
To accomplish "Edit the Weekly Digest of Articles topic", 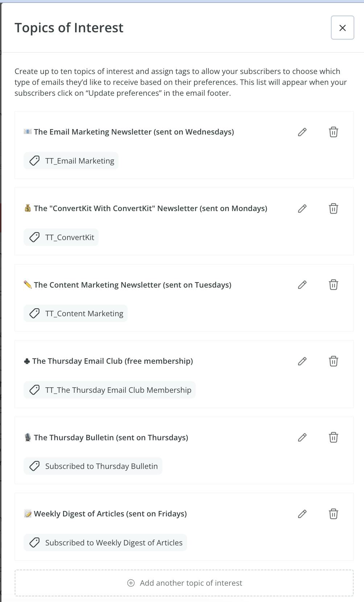I will click(302, 514).
